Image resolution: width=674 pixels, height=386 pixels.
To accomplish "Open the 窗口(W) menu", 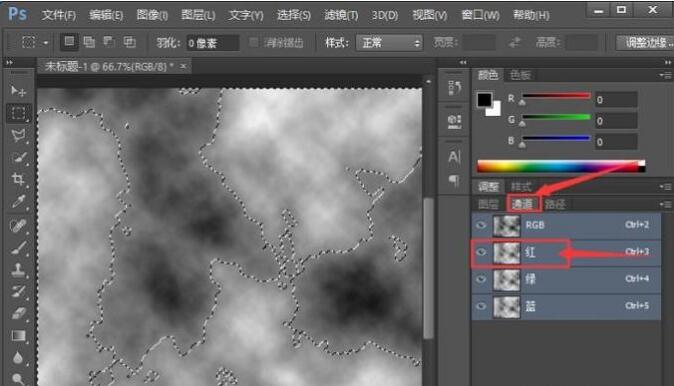I will (480, 15).
